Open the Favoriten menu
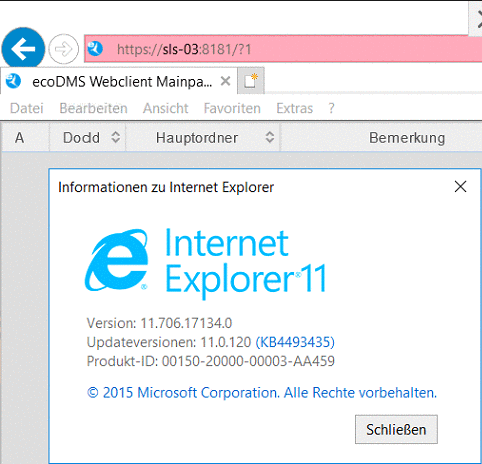 click(x=232, y=108)
